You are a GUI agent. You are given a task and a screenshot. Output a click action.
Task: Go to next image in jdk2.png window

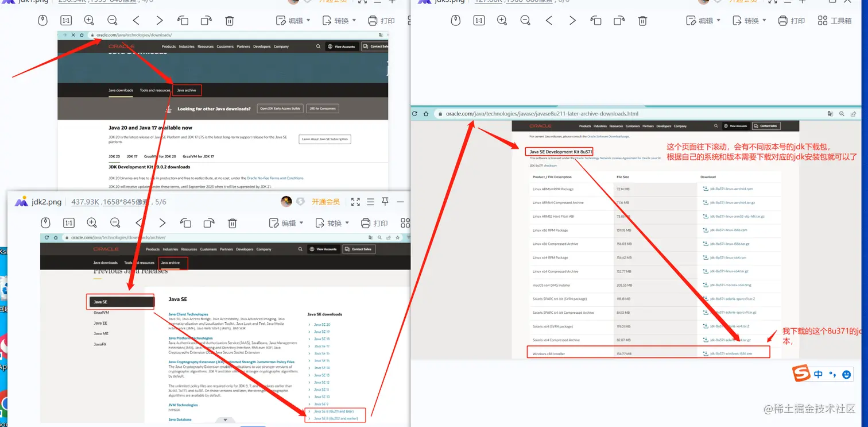click(x=162, y=223)
